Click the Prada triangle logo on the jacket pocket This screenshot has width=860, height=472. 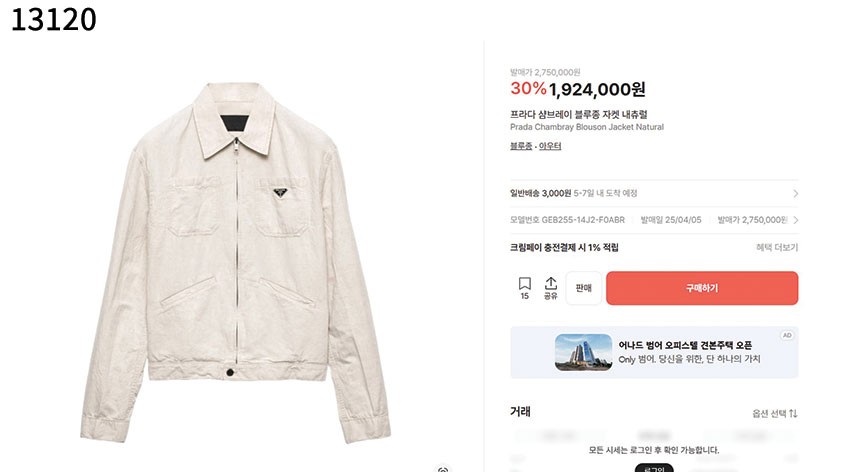pos(273,192)
